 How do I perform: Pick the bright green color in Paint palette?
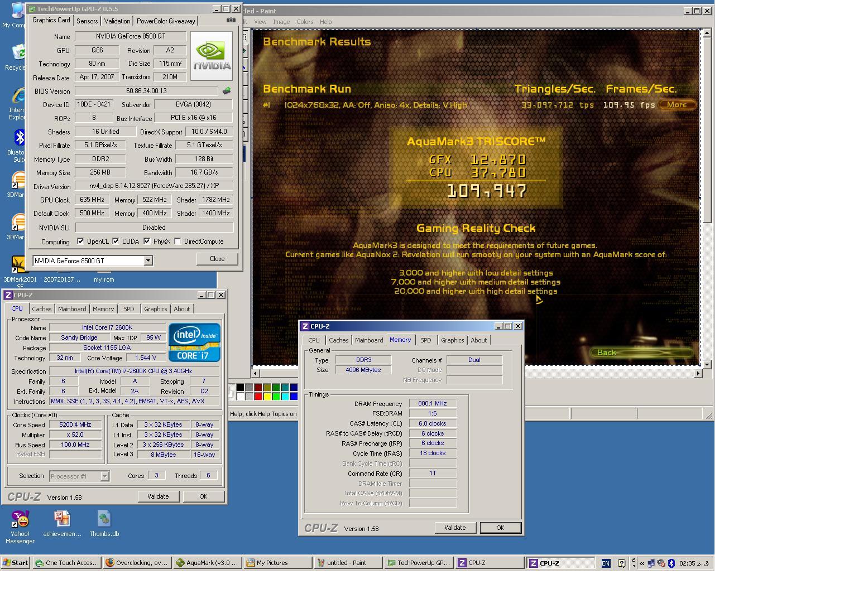(x=276, y=396)
